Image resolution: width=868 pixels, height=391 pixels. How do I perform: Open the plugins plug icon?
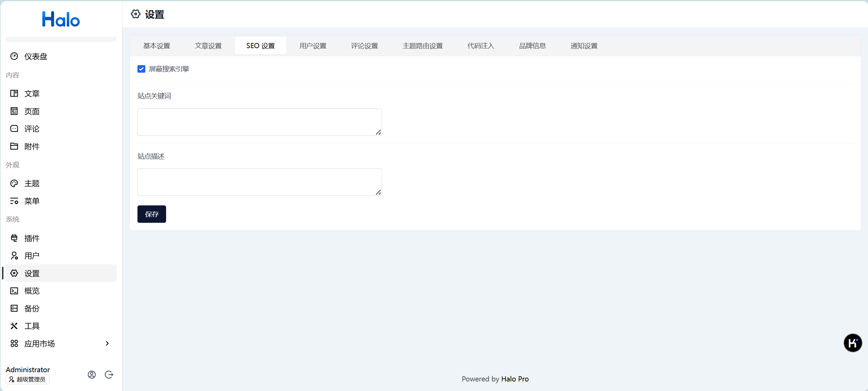click(14, 238)
